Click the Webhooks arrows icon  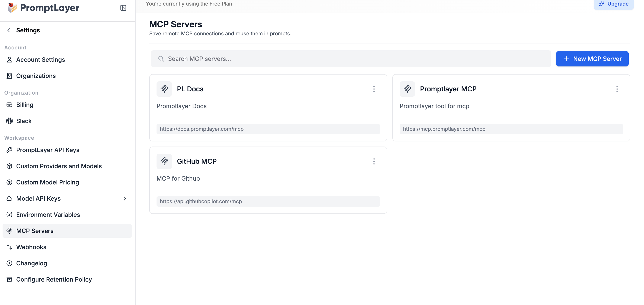click(x=9, y=247)
